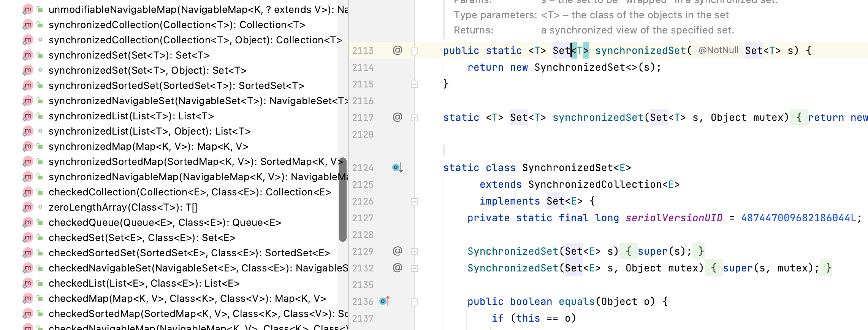Expand the folded constructor on line 2129
This screenshot has height=330, width=868.
(x=414, y=252)
